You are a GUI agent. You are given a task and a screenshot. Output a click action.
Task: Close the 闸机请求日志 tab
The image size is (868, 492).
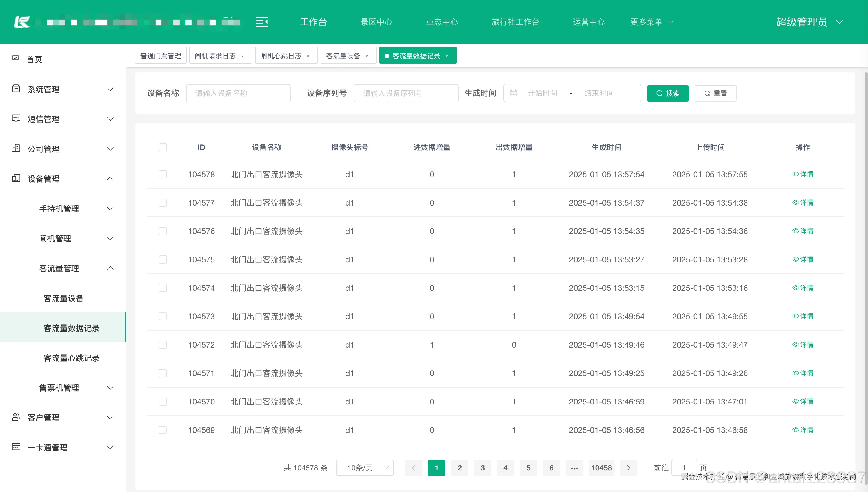[x=243, y=56]
